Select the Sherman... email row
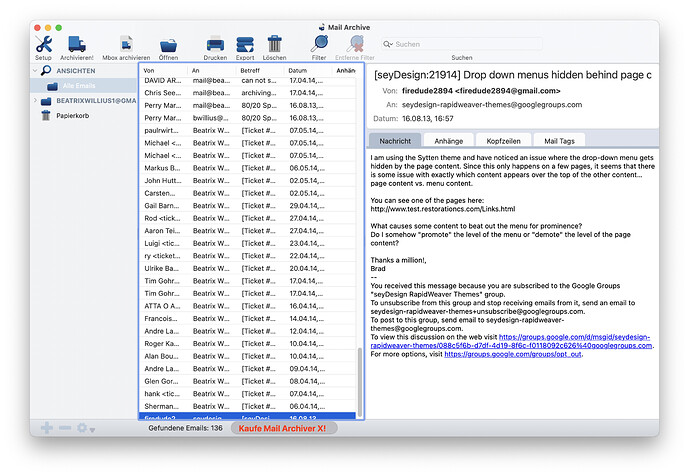The width and height of the screenshot is (689, 476). tap(247, 406)
